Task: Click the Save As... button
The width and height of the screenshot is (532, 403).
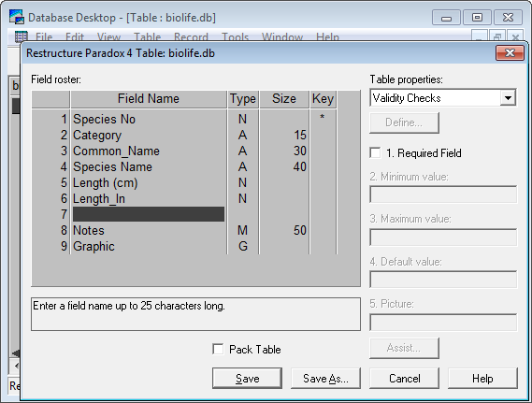Action: 325,378
